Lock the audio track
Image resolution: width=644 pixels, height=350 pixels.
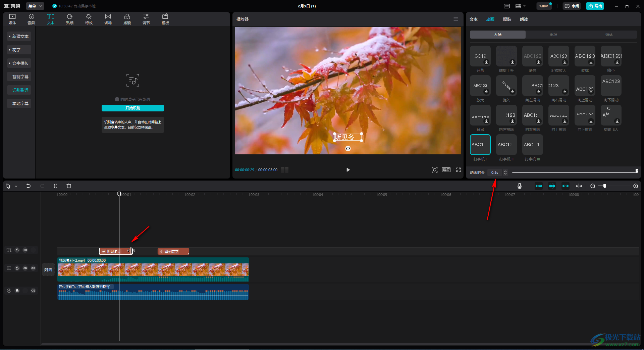pyautogui.click(x=17, y=291)
